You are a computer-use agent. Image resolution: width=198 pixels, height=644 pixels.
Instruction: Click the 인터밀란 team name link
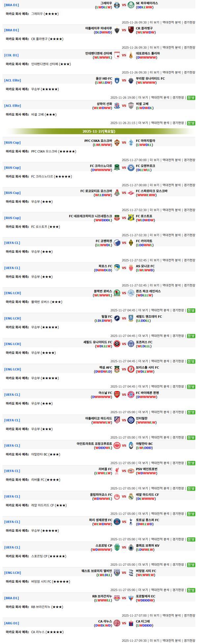[142, 418]
